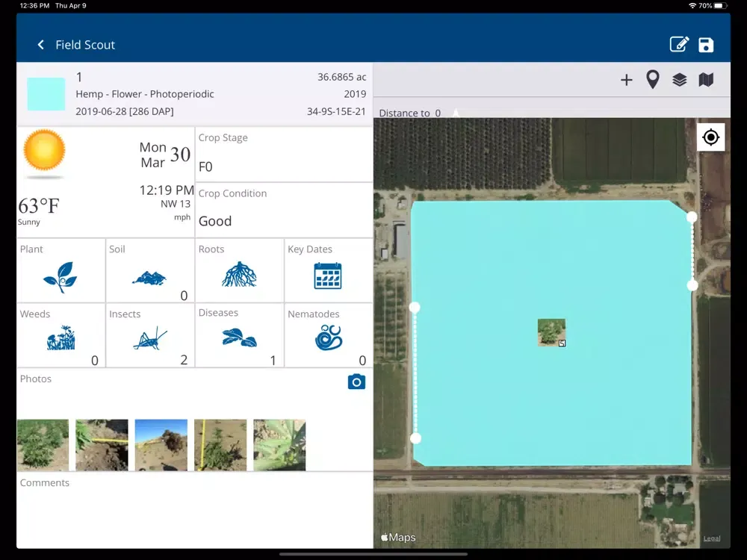Tap the Wi-Fi status icon
Viewport: 747px width, 560px height.
click(x=692, y=6)
